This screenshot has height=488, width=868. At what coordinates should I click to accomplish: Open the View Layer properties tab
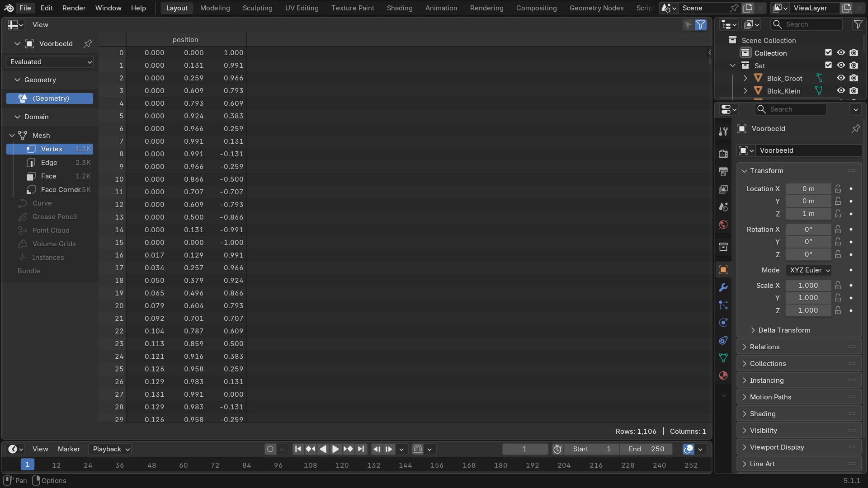(x=723, y=189)
